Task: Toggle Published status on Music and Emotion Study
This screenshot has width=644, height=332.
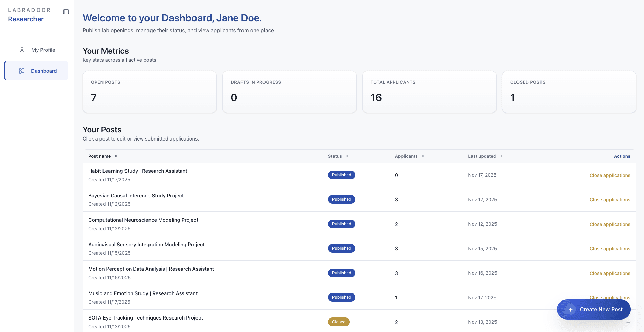Action: (341, 297)
